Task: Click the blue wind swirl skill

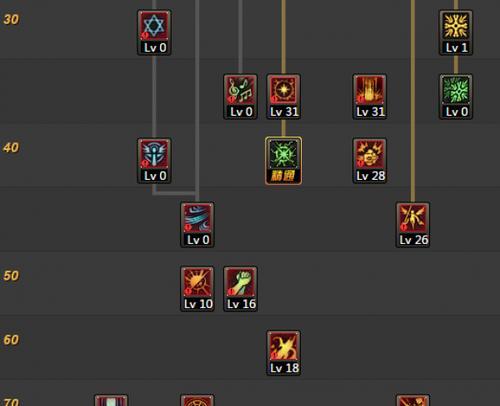Action: click(x=197, y=225)
